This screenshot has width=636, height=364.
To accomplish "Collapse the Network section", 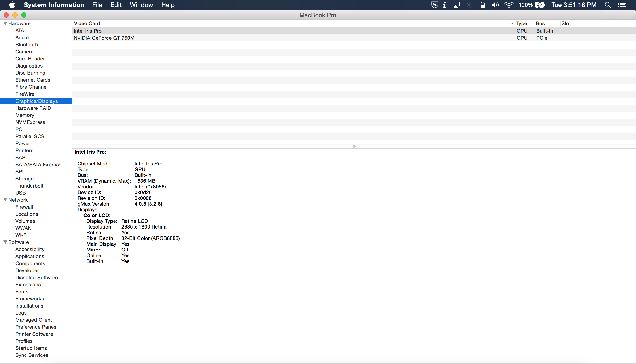I will click(5, 200).
